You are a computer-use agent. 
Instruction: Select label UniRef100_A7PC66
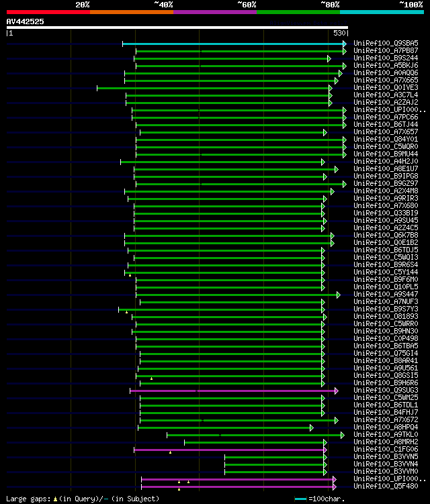coord(386,117)
